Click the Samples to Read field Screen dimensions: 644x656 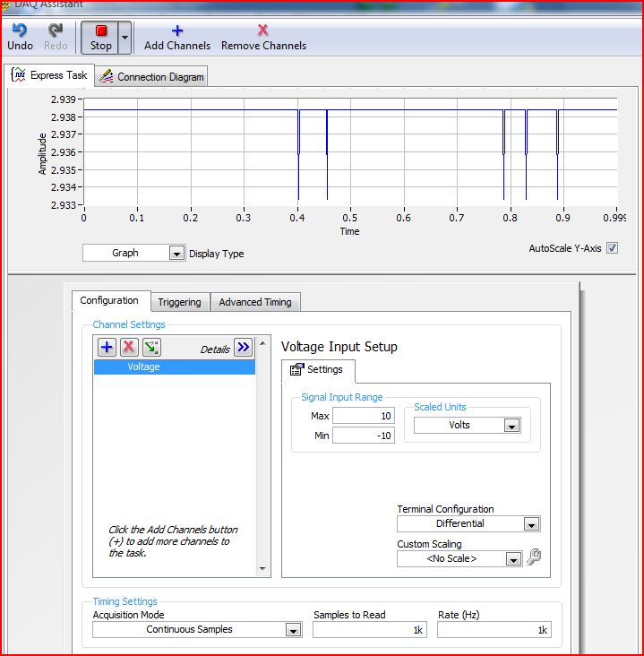pos(370,630)
